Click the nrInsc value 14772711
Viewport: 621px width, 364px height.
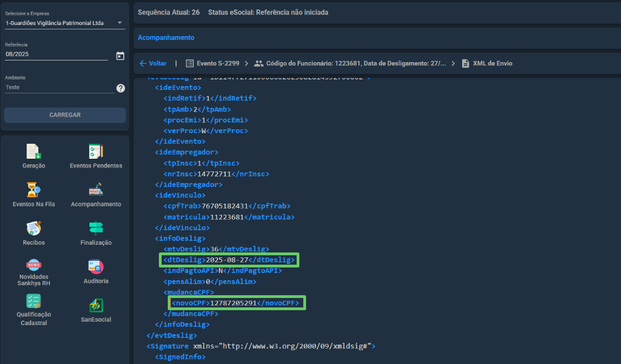(214, 174)
